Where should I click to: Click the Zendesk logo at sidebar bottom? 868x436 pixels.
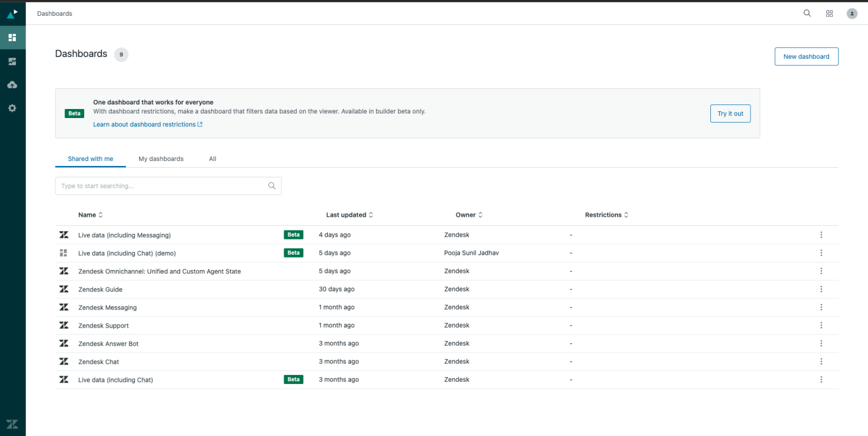point(12,424)
